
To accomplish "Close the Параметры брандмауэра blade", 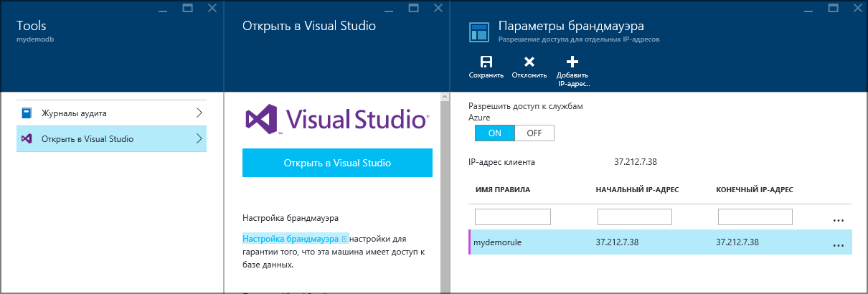I will pyautogui.click(x=857, y=8).
